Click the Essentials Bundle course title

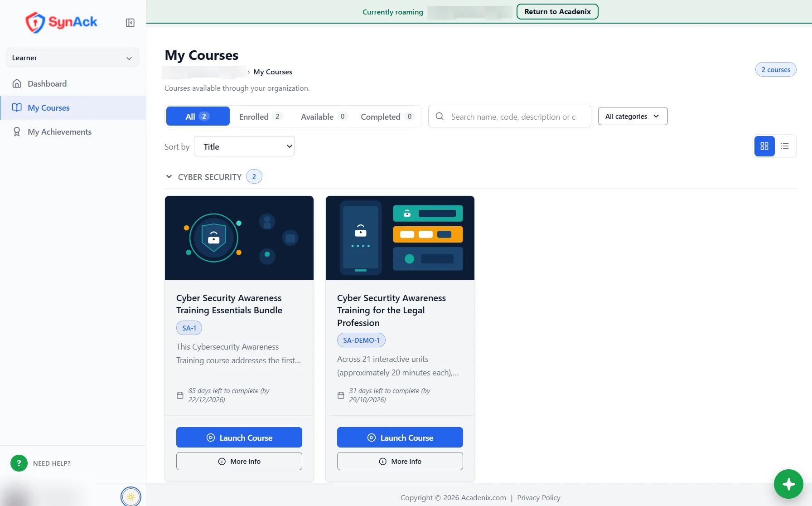pos(229,304)
